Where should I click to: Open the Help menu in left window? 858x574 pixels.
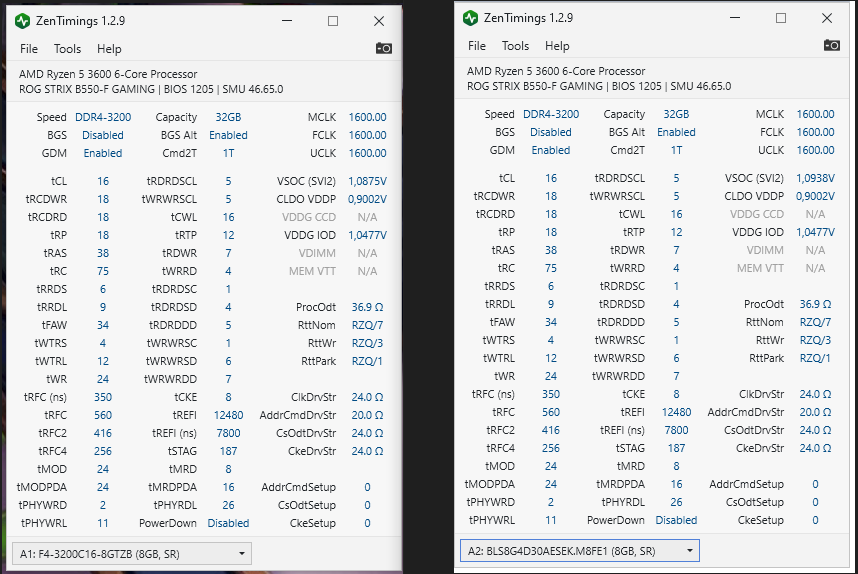coord(109,49)
